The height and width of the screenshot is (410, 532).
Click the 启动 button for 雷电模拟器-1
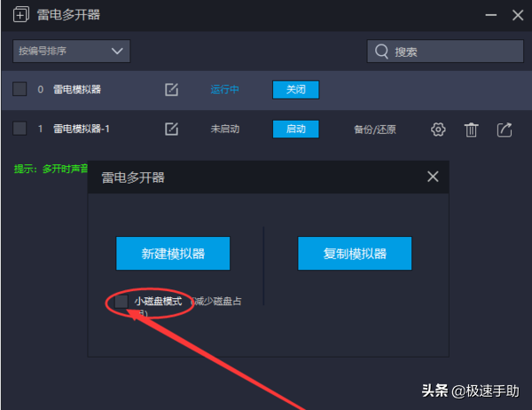[296, 129]
